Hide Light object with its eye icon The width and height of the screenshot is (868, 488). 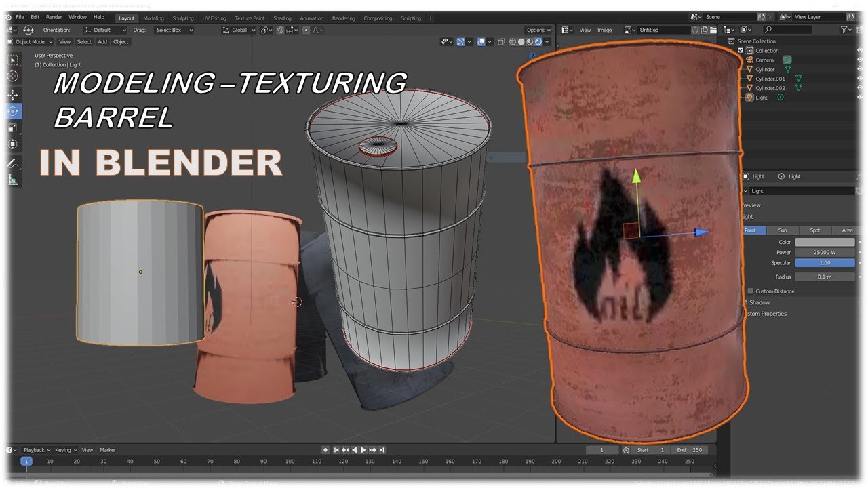[x=859, y=98]
